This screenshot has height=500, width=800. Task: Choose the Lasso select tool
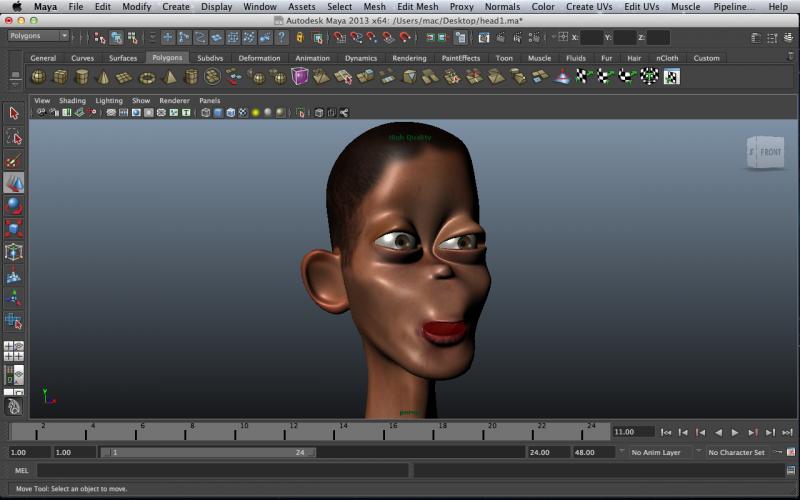point(14,136)
